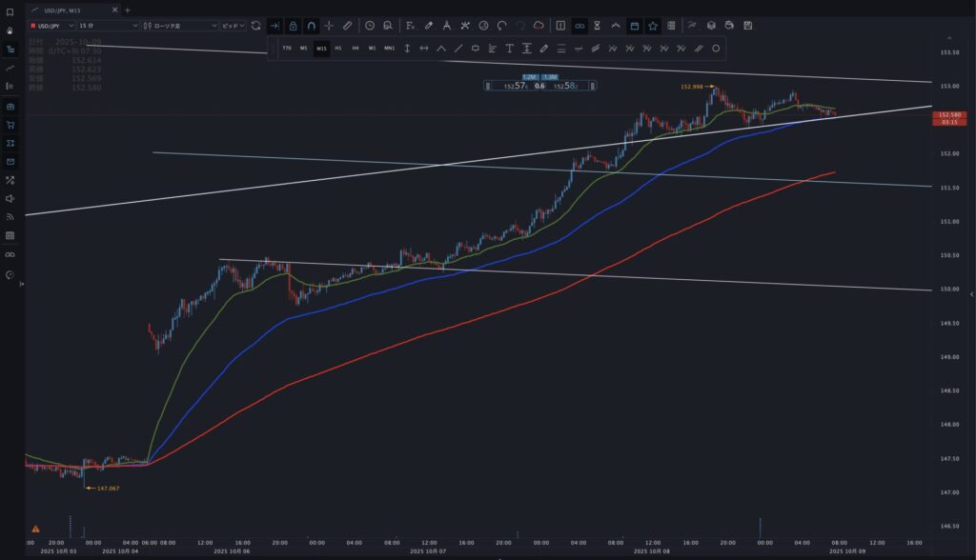Viewport: 976px width, 560px height.
Task: Add a new chart tab with plus
Action: tap(128, 10)
